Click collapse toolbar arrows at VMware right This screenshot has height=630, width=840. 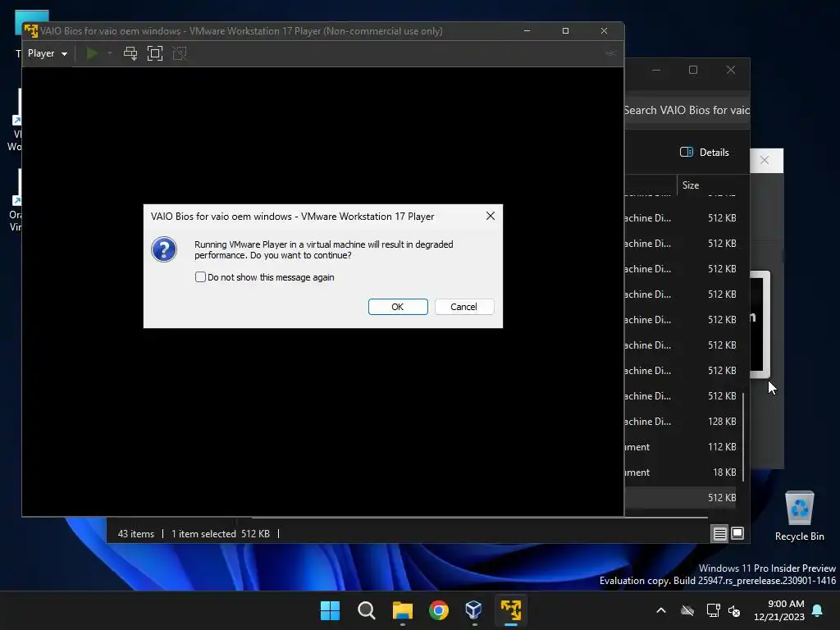pos(610,53)
